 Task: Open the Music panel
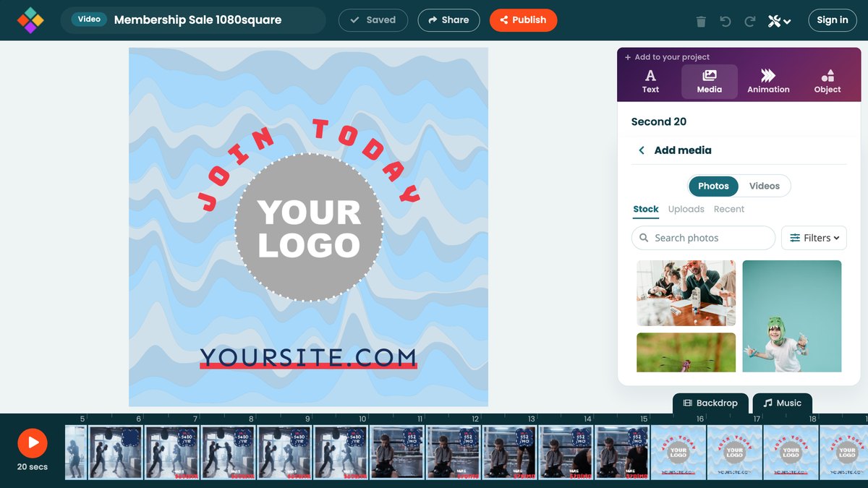(782, 403)
